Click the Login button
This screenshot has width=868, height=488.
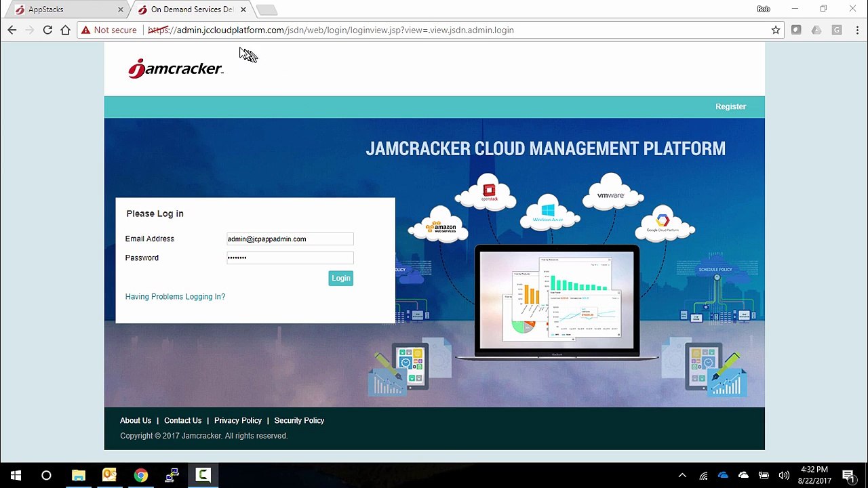(341, 278)
